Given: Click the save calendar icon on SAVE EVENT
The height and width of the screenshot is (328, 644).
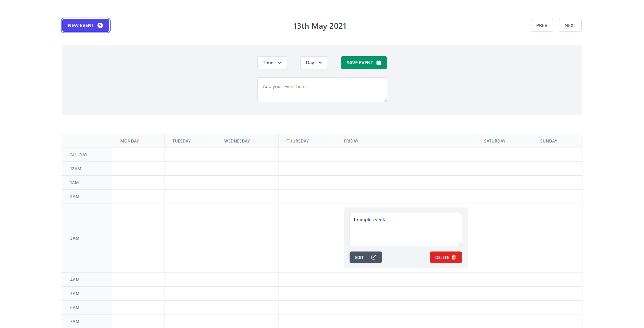Looking at the screenshot, I should [x=378, y=62].
